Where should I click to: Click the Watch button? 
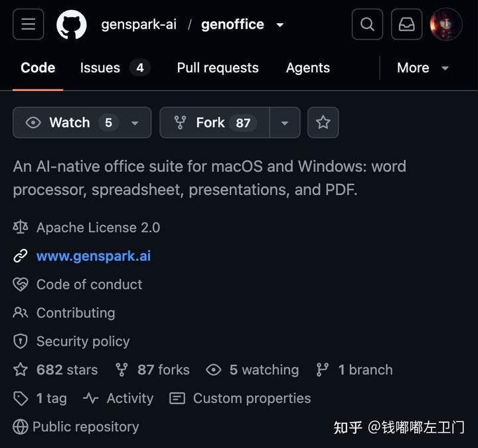click(x=82, y=123)
